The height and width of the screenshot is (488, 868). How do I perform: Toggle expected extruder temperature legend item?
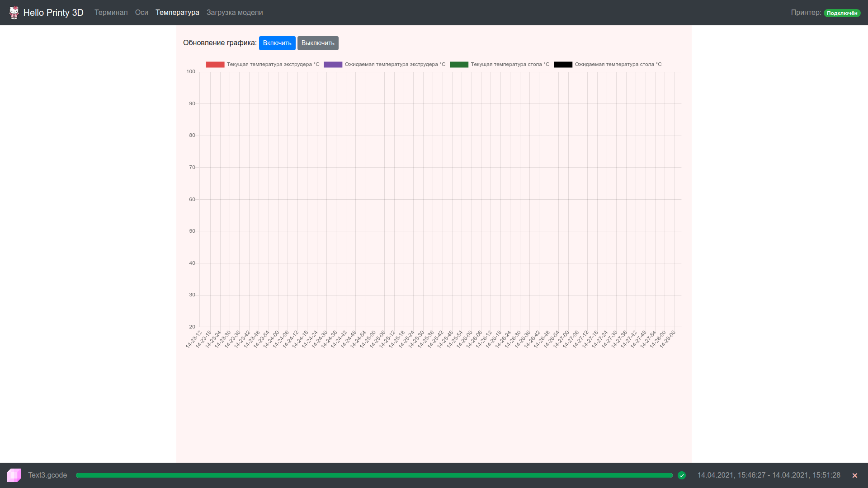[395, 65]
